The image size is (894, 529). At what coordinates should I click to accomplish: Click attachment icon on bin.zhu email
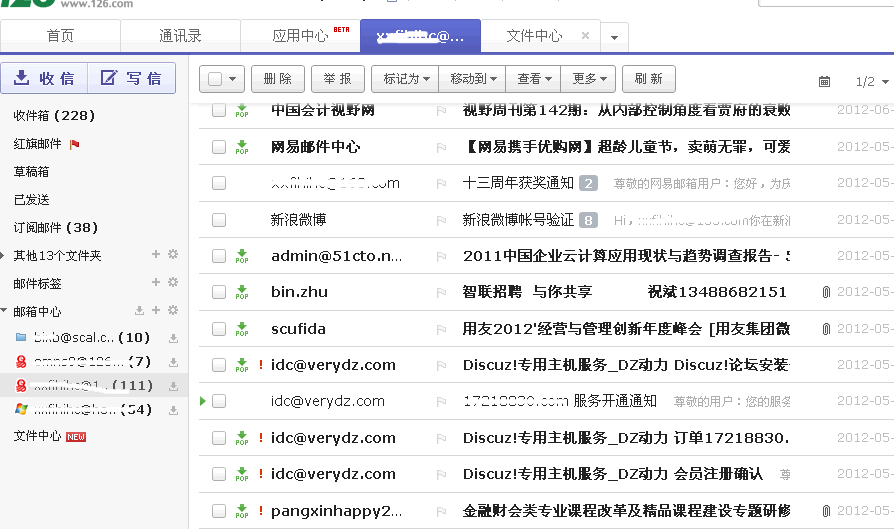click(x=826, y=292)
